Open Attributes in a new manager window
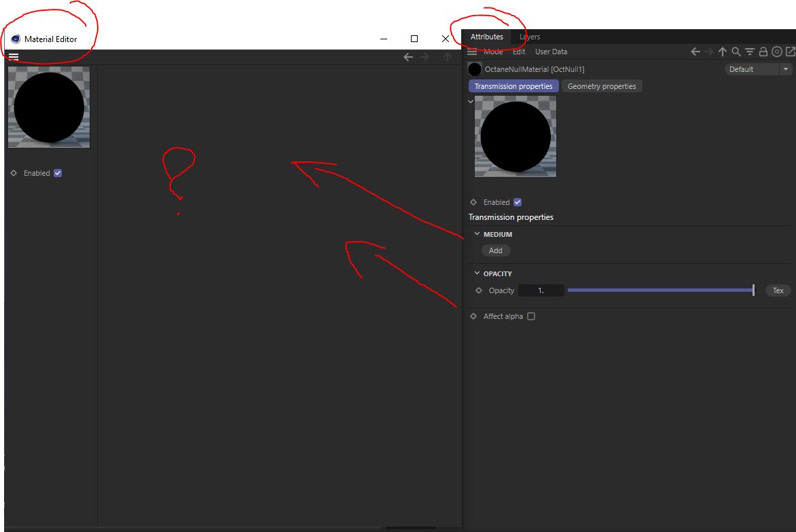The height and width of the screenshot is (532, 796). tap(791, 52)
